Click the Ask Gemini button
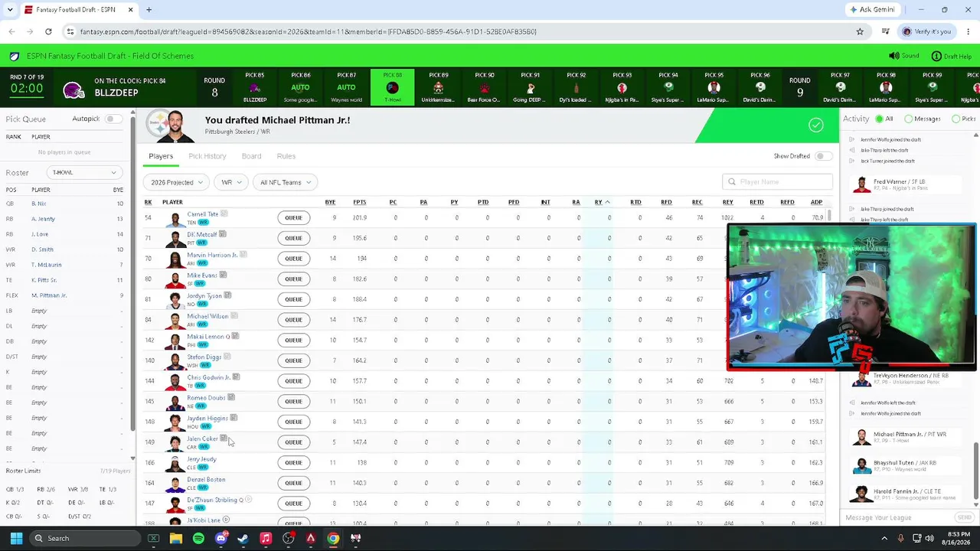980x551 pixels. 871,10
